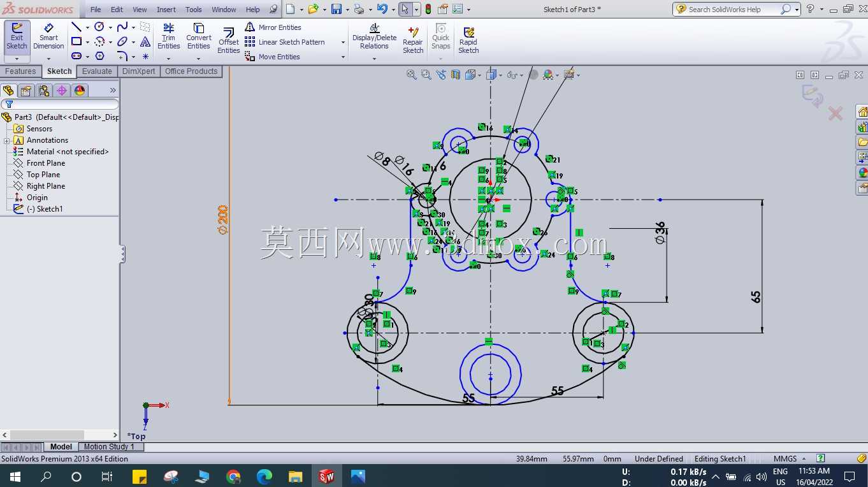868x487 pixels.
Task: Open Display/Delete Relations dropdown arrow
Action: [x=374, y=59]
